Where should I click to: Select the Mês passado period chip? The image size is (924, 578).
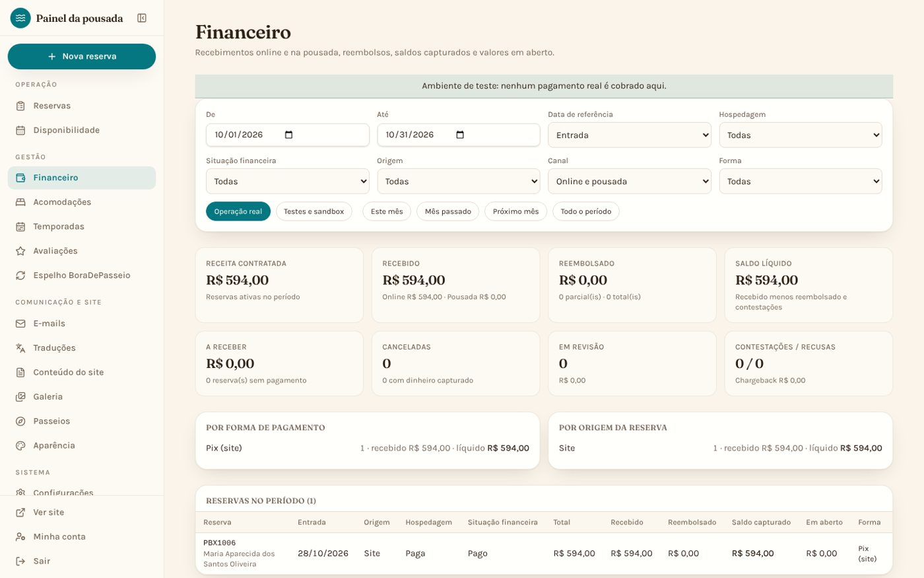coord(448,211)
